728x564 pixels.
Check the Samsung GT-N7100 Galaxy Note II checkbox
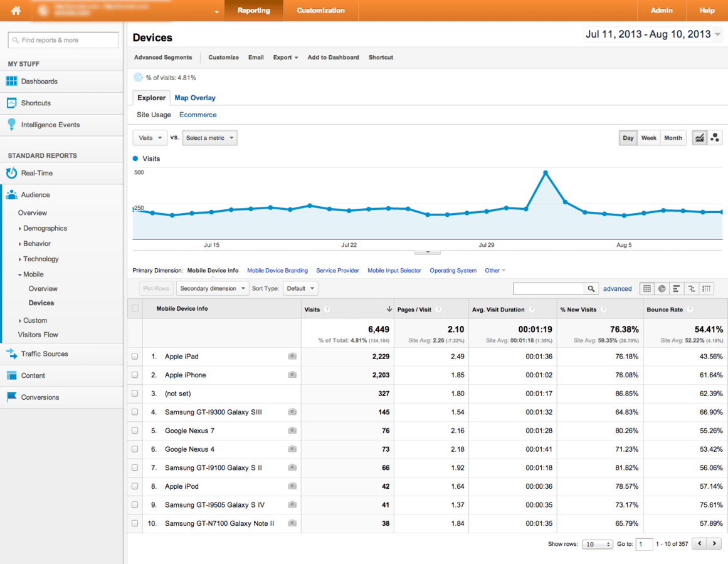[x=135, y=523]
